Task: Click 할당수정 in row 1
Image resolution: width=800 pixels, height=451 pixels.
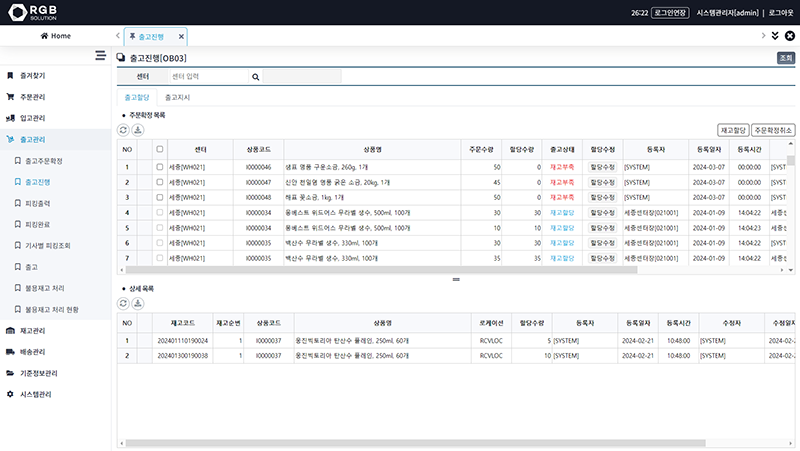Action: tap(603, 167)
